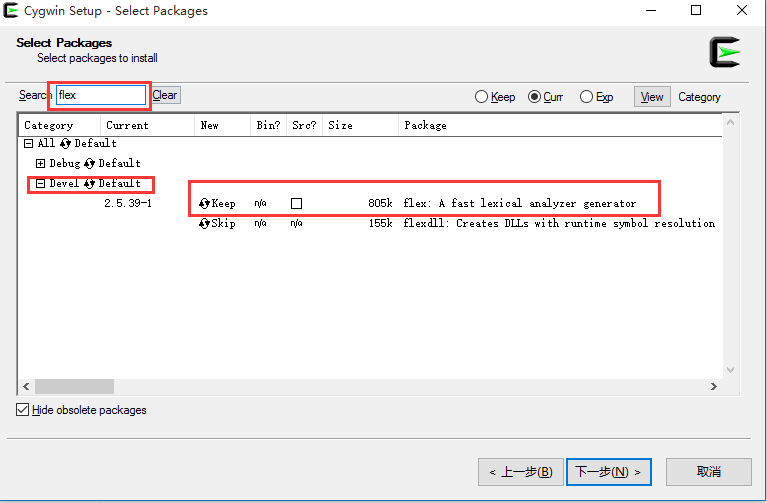Click the View button
The height and width of the screenshot is (503, 767).
coord(652,97)
